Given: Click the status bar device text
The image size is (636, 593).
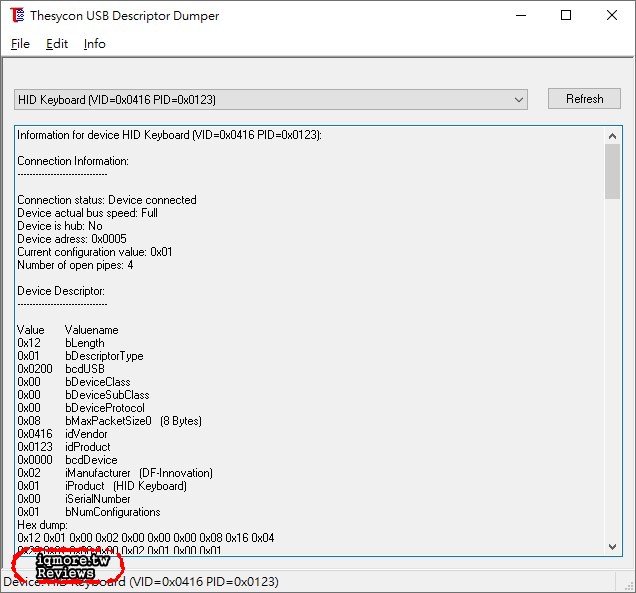Looking at the screenshot, I should (140, 582).
